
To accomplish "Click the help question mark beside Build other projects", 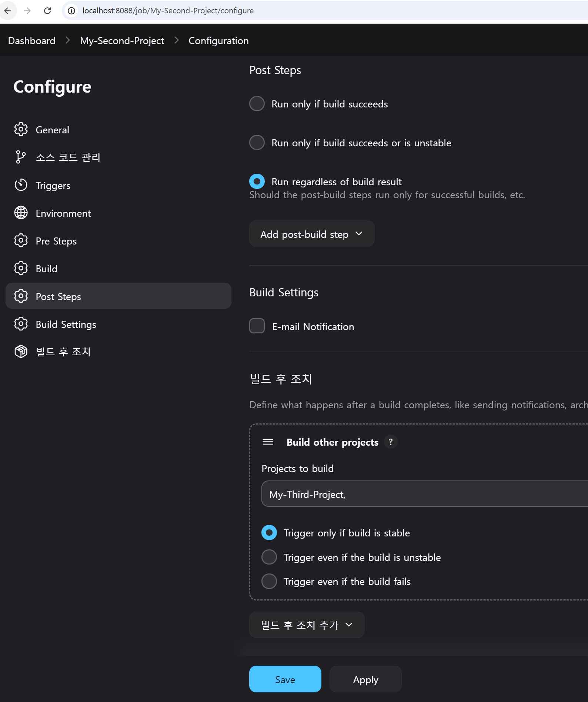I will tap(391, 442).
